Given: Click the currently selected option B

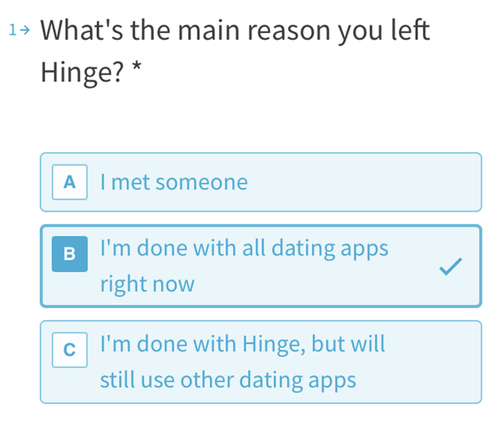Looking at the screenshot, I should [260, 266].
